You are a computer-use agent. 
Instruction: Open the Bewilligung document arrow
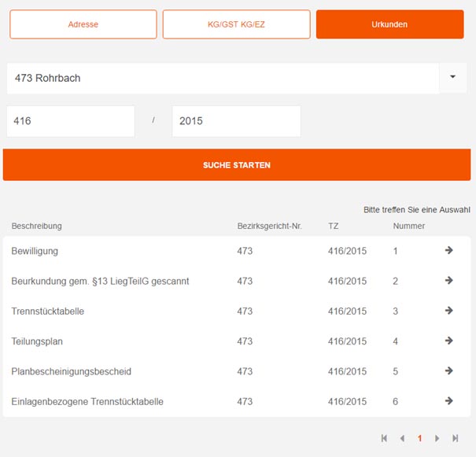pos(448,251)
